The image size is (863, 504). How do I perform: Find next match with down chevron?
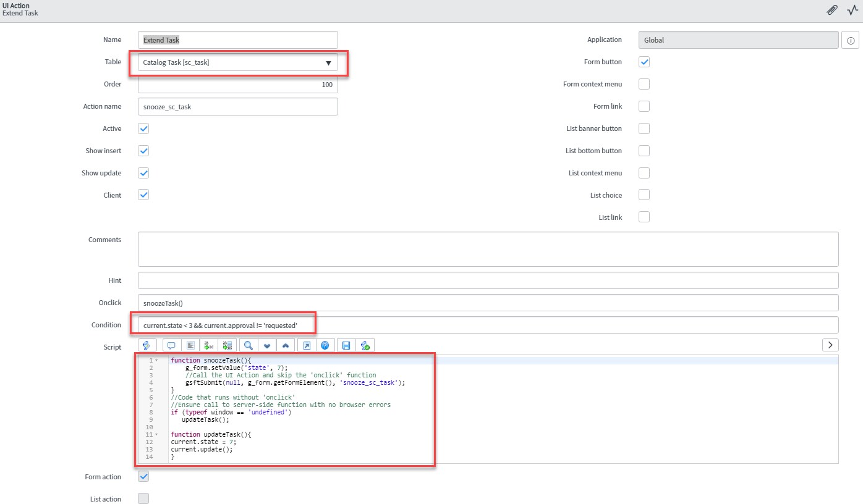pos(267,345)
